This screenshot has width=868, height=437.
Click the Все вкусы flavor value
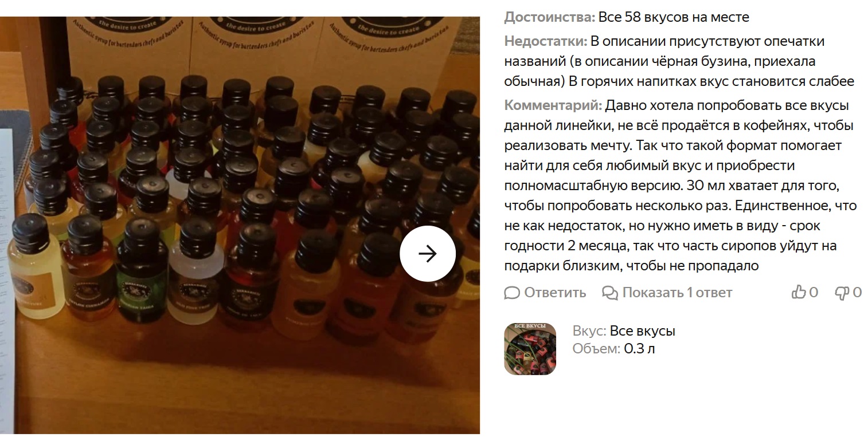click(643, 331)
